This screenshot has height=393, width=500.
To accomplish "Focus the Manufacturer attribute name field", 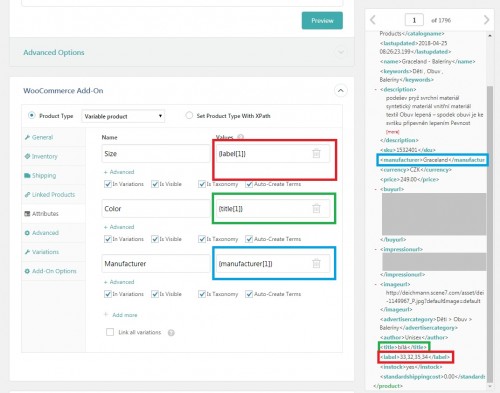I will point(156,264).
